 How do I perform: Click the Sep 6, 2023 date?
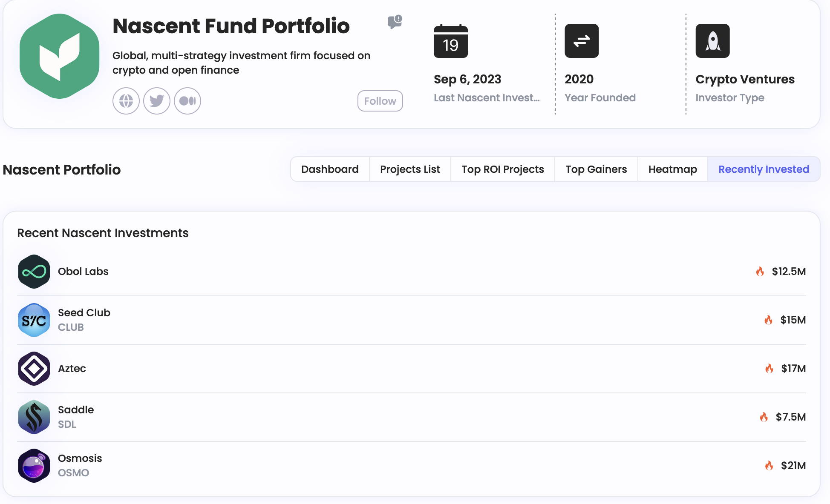coord(467,79)
